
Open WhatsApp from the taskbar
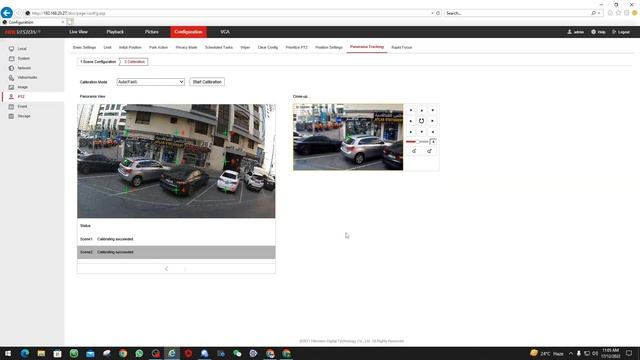click(139, 353)
